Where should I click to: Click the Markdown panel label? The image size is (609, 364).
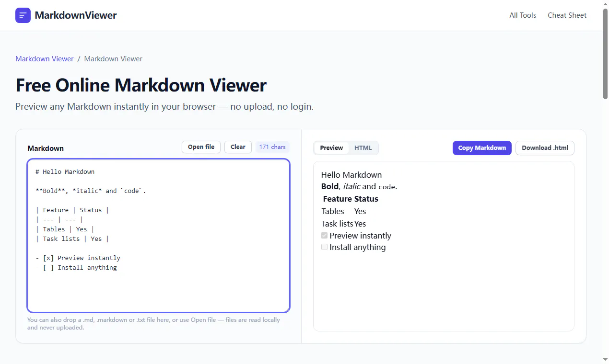pyautogui.click(x=46, y=148)
